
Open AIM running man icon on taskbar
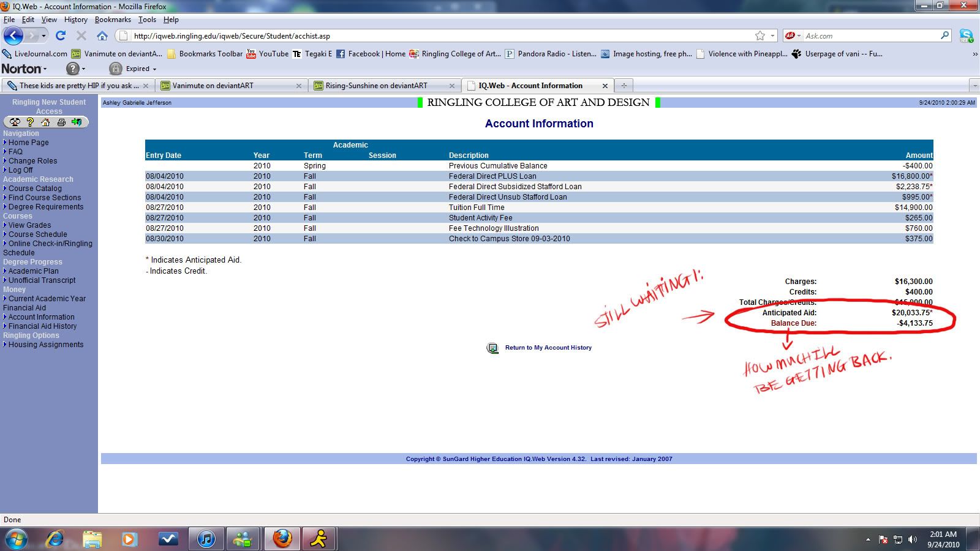coord(318,539)
